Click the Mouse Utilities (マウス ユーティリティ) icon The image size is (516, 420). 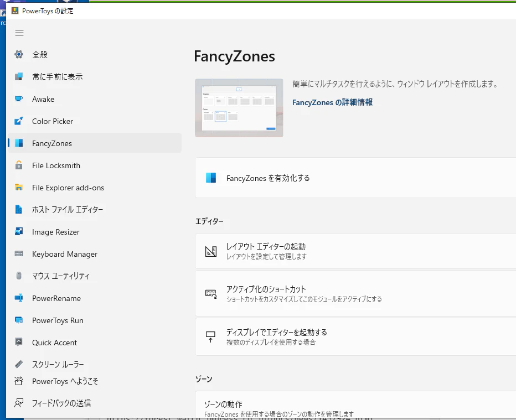click(19, 276)
